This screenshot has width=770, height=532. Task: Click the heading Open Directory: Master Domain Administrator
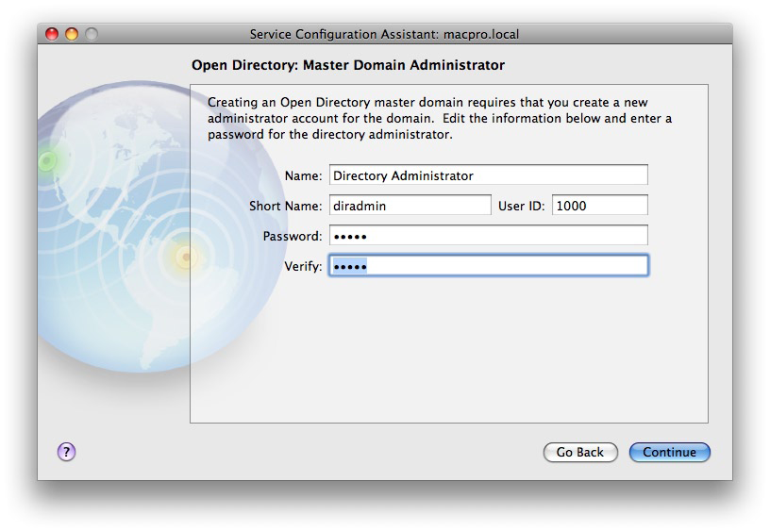(x=348, y=65)
